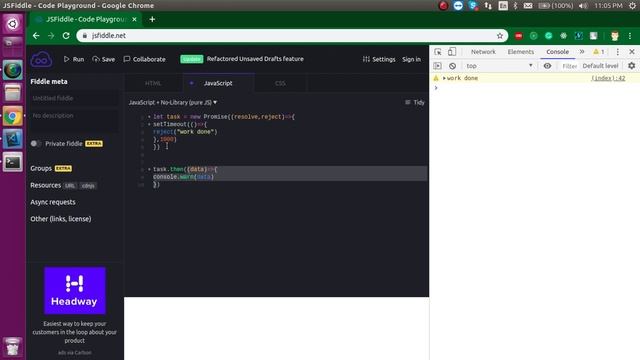The image size is (640, 360).
Task: Go forward in Chrome
Action: [x=51, y=36]
